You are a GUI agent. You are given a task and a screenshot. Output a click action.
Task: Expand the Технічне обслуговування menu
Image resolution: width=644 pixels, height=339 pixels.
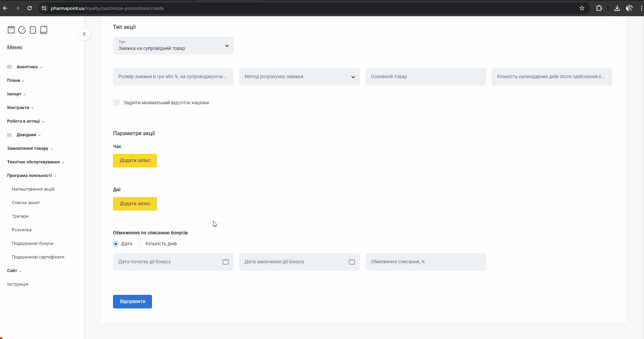point(36,162)
